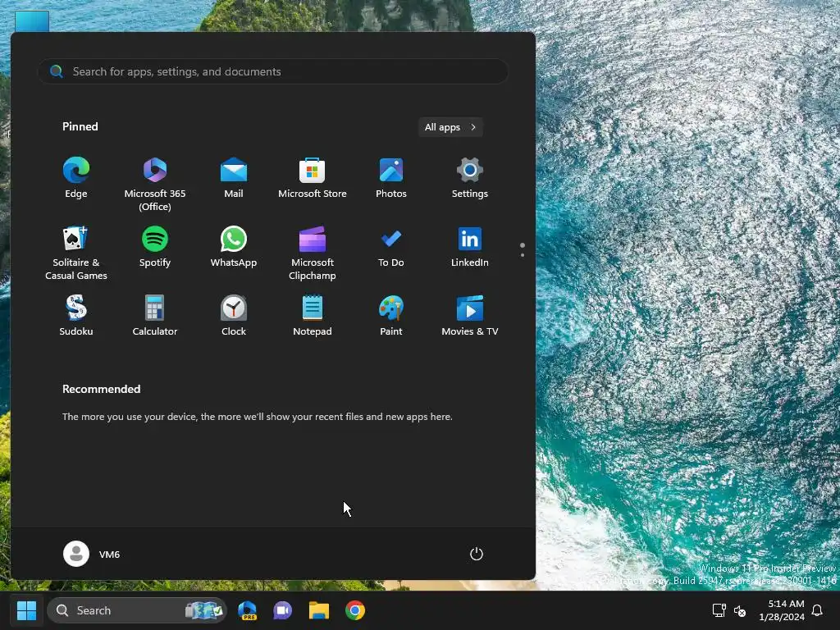The height and width of the screenshot is (630, 840).
Task: Launch the Sudoku game
Action: pyautogui.click(x=76, y=316)
